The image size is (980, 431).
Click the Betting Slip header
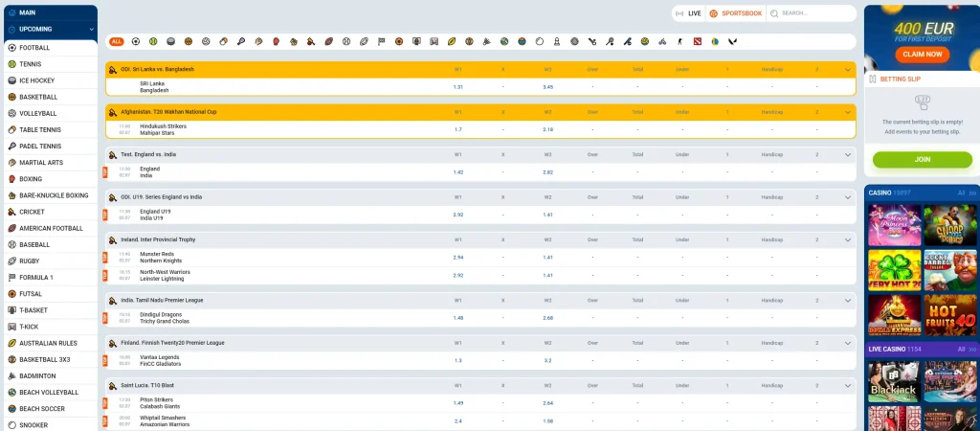click(x=922, y=79)
